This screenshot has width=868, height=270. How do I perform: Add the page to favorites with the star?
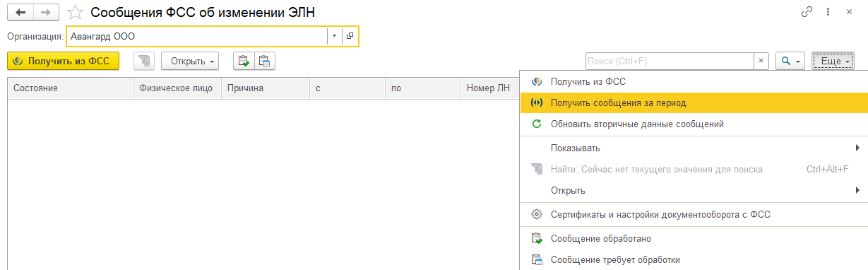pyautogui.click(x=76, y=12)
